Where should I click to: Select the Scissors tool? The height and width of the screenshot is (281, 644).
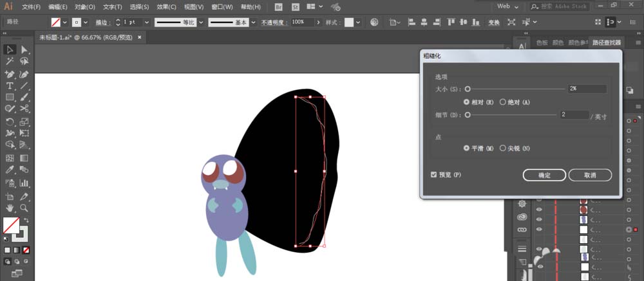tap(24, 109)
